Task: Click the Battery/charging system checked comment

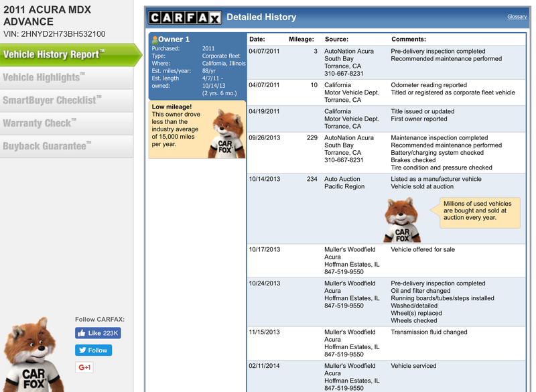Action: [438, 153]
